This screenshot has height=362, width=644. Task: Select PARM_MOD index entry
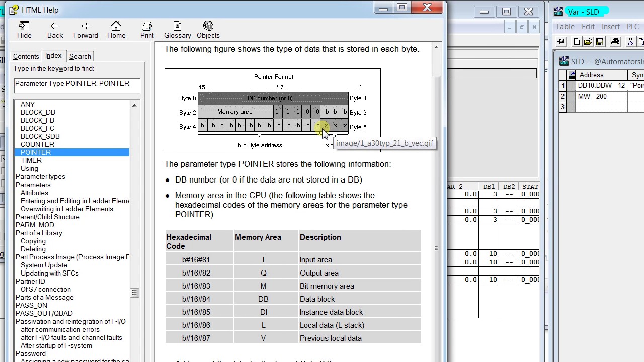(x=35, y=225)
